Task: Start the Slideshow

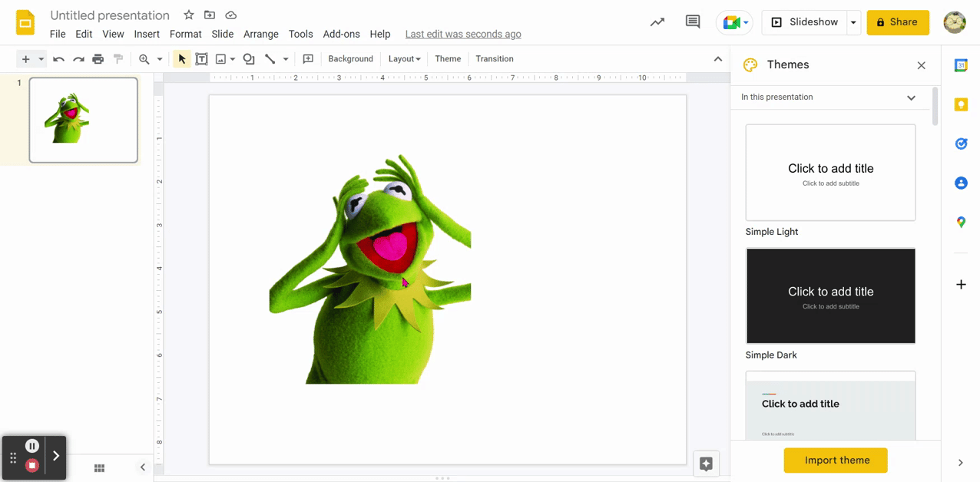Action: coord(804,22)
